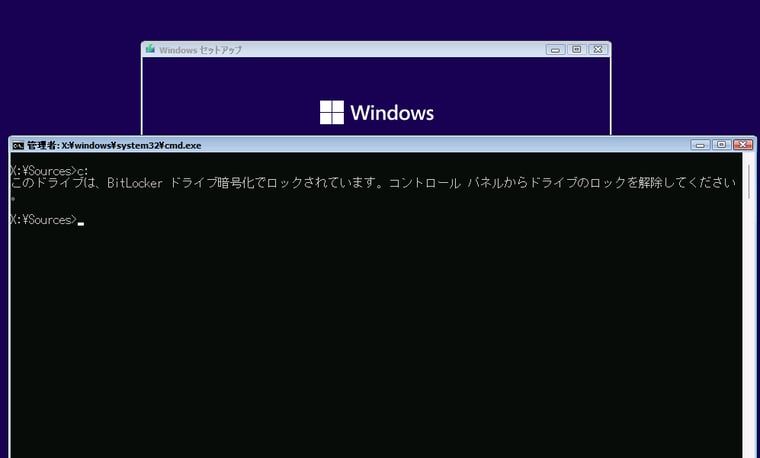The height and width of the screenshot is (458, 760).
Task: Minimize the cmd.exe window
Action: coord(700,145)
